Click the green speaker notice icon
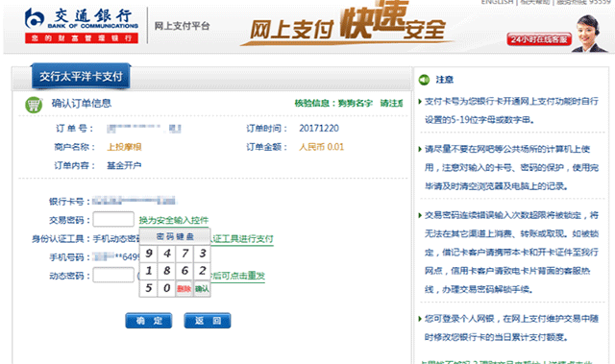This screenshot has width=615, height=364. tap(424, 80)
